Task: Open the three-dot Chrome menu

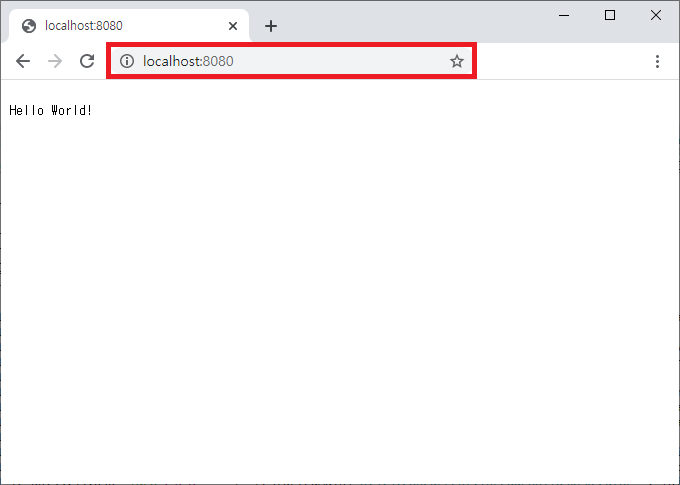Action: point(657,61)
